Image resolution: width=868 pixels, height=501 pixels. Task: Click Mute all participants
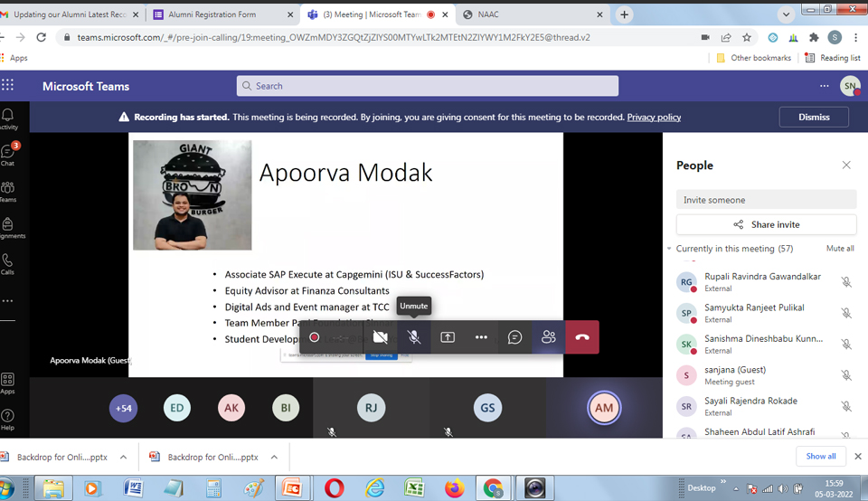point(840,249)
